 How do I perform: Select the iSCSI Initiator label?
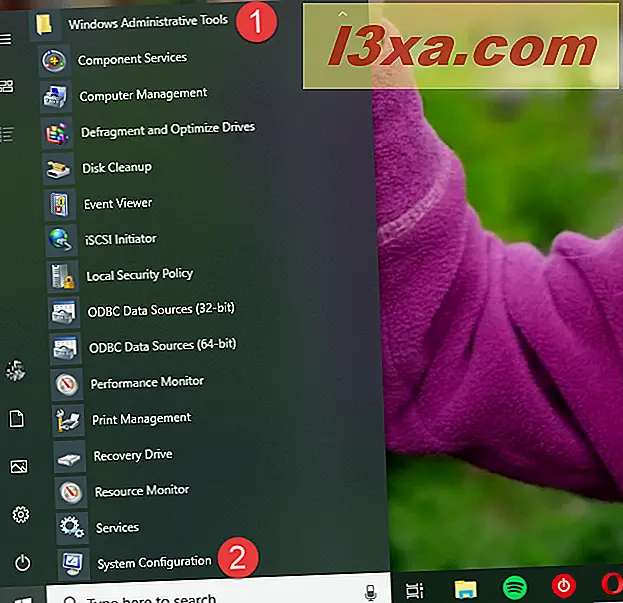tap(121, 239)
